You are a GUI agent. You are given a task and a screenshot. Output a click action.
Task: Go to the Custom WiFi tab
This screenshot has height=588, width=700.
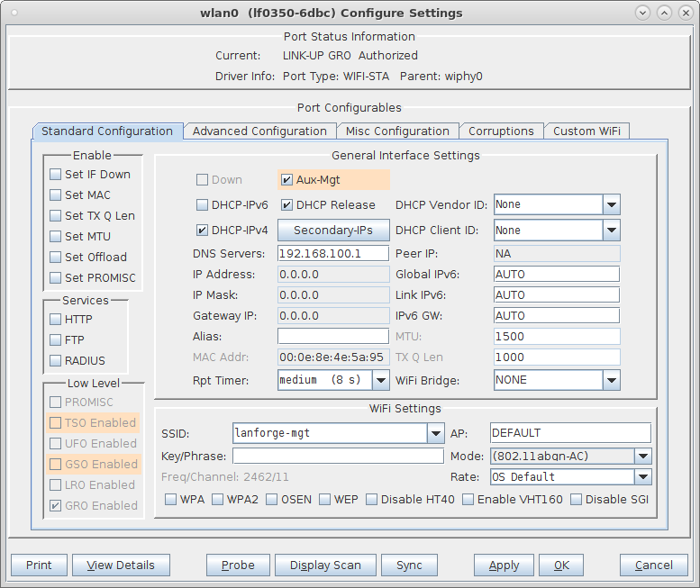(x=586, y=131)
